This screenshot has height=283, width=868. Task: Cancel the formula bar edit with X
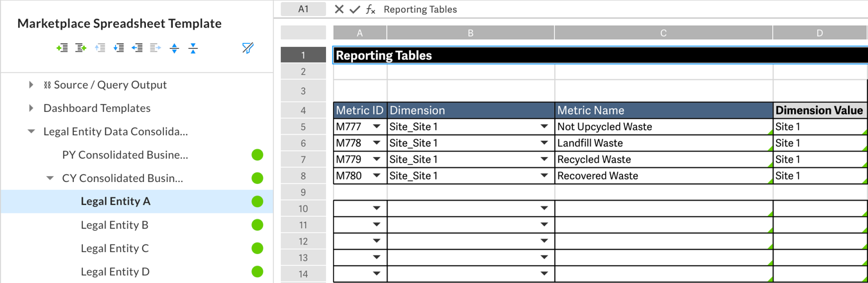point(339,10)
